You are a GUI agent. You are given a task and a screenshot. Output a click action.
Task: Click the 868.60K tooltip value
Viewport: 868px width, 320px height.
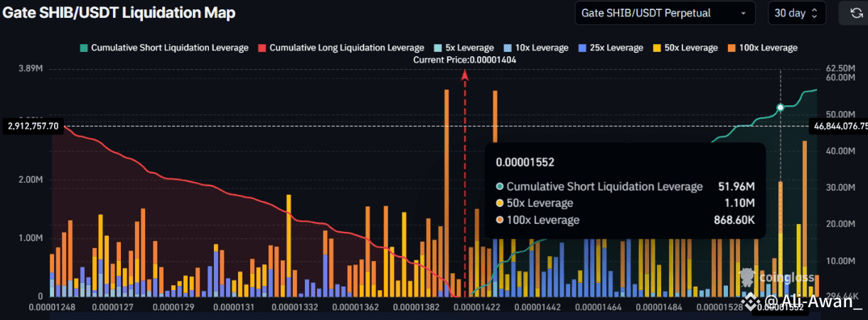pos(734,220)
